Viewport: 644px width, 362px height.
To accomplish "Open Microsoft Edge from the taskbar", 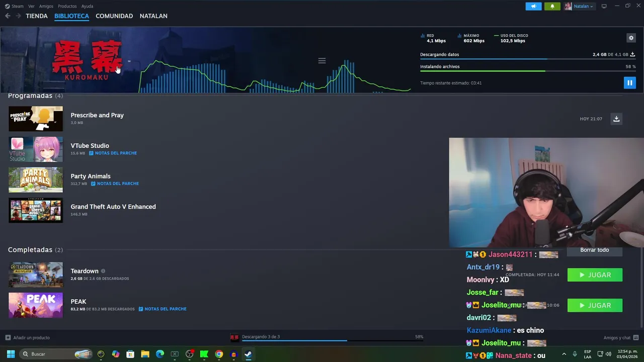I will [x=160, y=354].
